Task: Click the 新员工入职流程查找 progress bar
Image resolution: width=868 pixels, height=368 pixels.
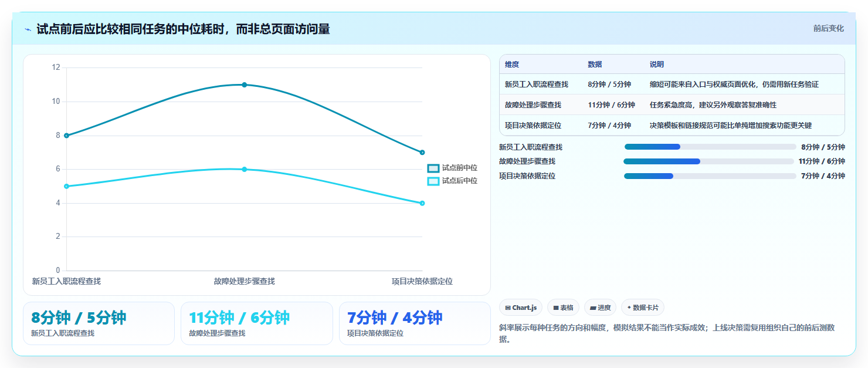Action: 710,147
